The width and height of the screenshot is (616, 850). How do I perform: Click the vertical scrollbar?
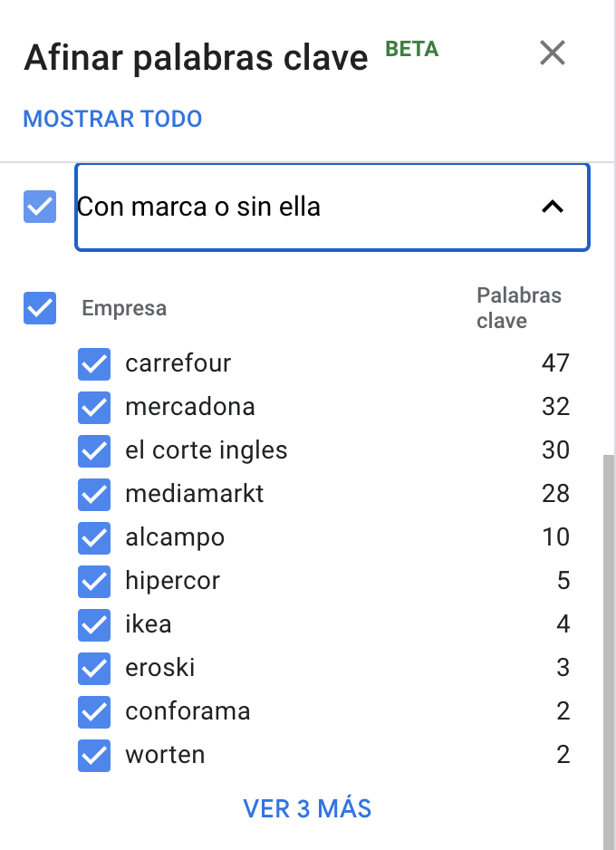[608, 589]
